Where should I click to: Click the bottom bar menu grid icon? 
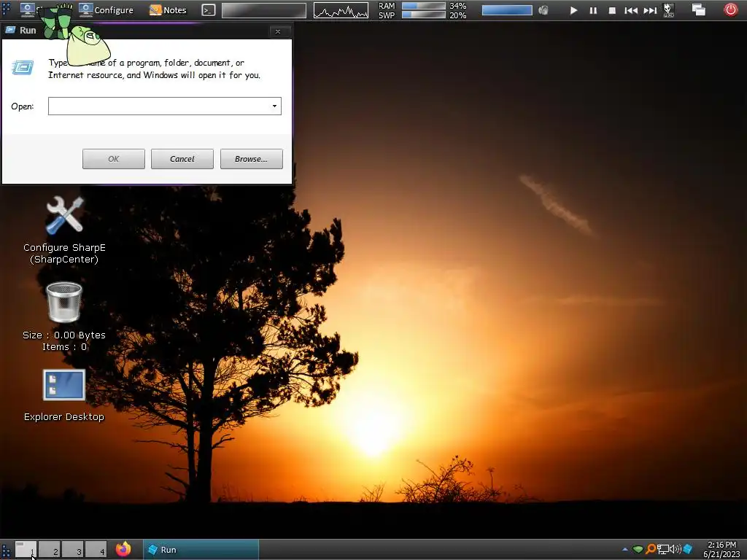(6, 550)
